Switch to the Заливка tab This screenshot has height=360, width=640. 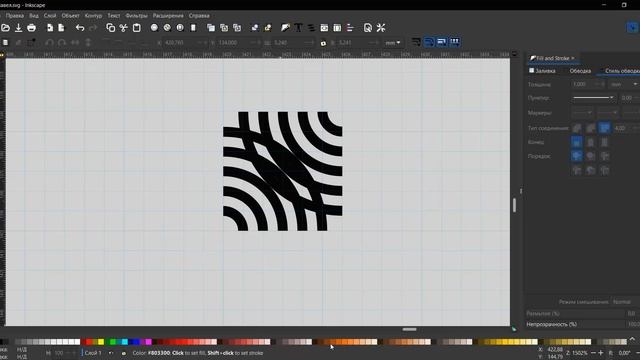(x=542, y=71)
